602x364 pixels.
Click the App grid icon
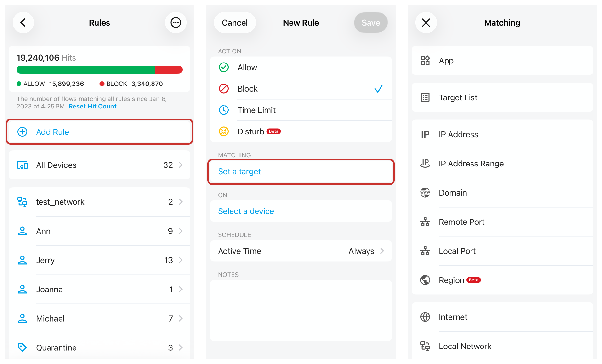pos(425,61)
